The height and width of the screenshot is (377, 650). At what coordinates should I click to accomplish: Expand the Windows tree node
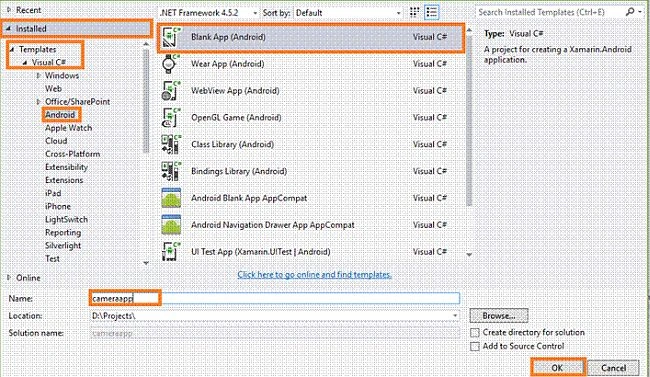[38, 75]
